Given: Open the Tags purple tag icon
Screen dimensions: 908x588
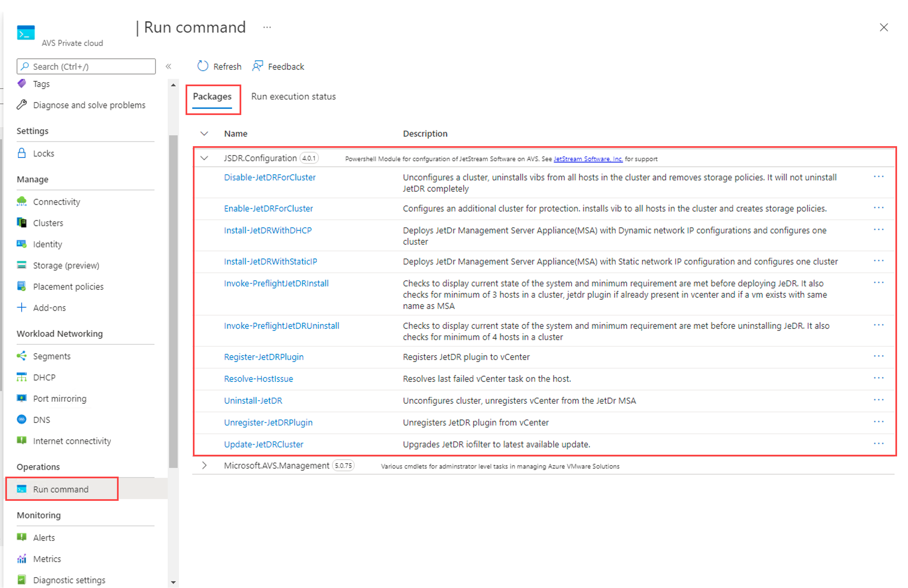Looking at the screenshot, I should point(22,83).
